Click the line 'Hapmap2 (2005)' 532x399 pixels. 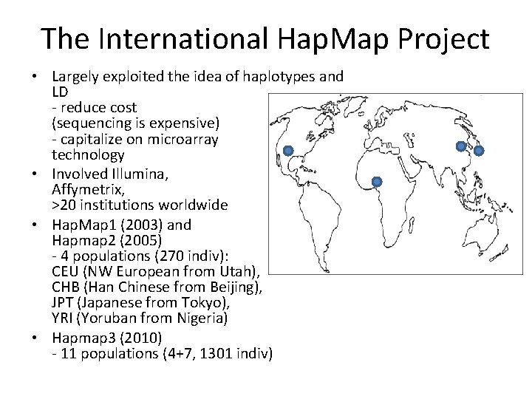tap(106, 241)
